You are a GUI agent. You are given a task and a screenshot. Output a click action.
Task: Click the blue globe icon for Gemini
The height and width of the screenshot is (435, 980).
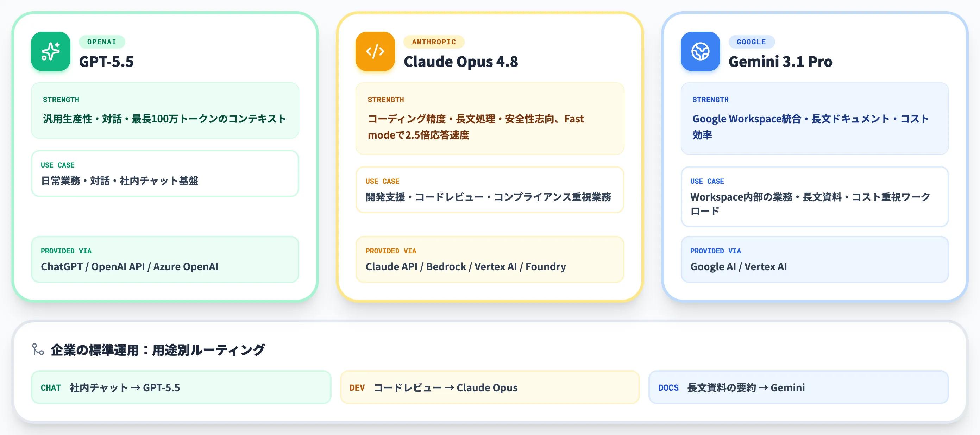tap(701, 51)
